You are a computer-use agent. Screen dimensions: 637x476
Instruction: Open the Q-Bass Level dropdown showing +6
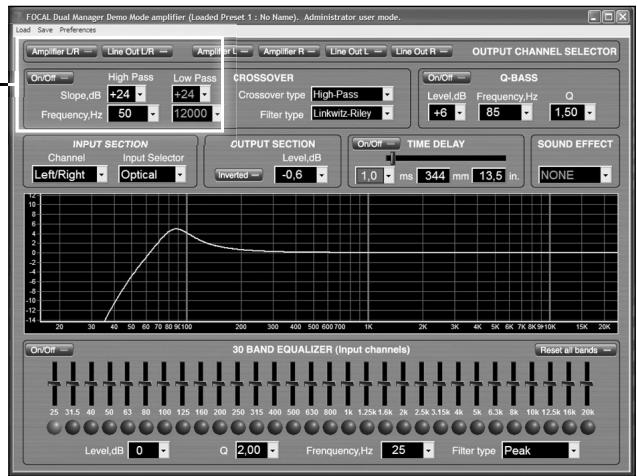460,113
